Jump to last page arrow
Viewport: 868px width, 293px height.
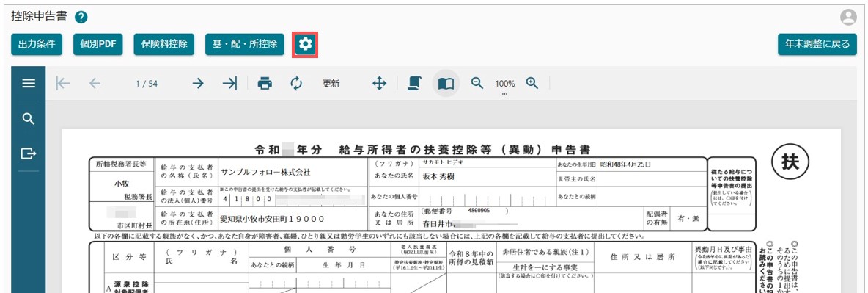[x=229, y=83]
